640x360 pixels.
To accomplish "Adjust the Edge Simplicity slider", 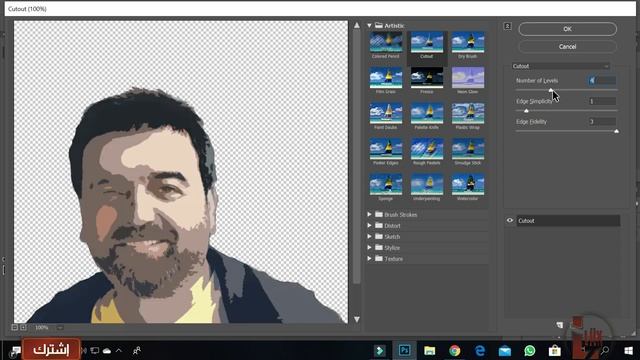I will 526,111.
